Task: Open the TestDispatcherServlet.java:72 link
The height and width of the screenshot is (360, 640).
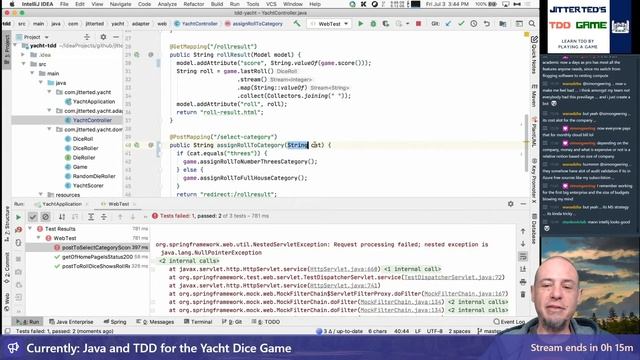Action: 452,277
